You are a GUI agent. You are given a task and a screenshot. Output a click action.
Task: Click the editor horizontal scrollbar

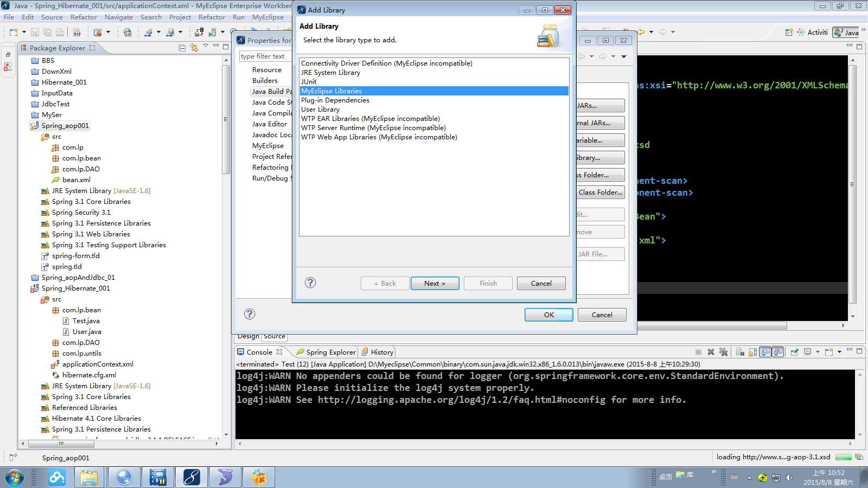(x=712, y=326)
